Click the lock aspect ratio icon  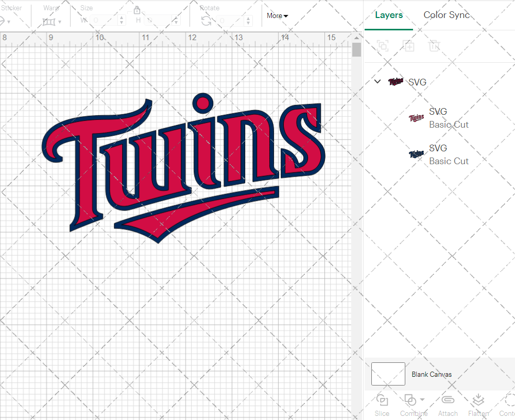click(x=137, y=10)
